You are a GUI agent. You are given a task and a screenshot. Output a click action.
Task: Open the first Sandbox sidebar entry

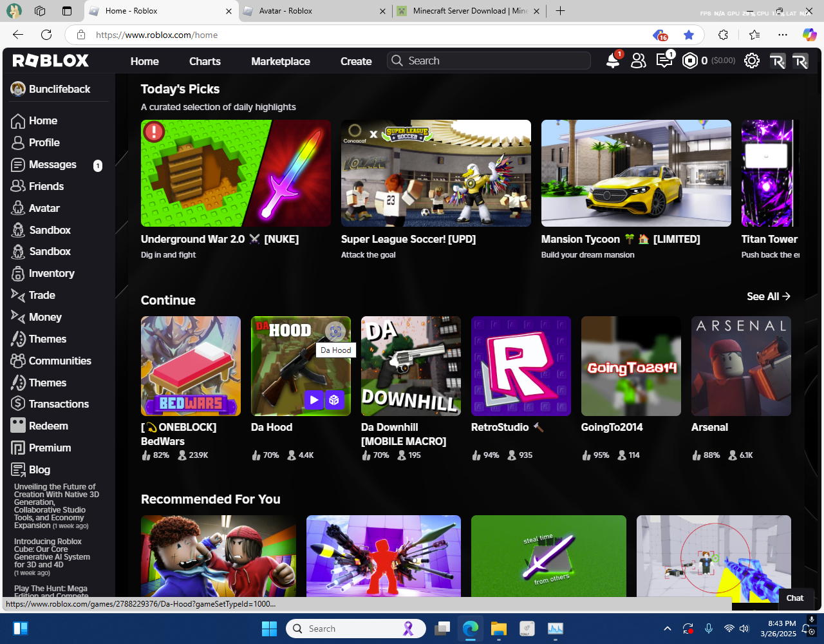[x=41, y=230]
